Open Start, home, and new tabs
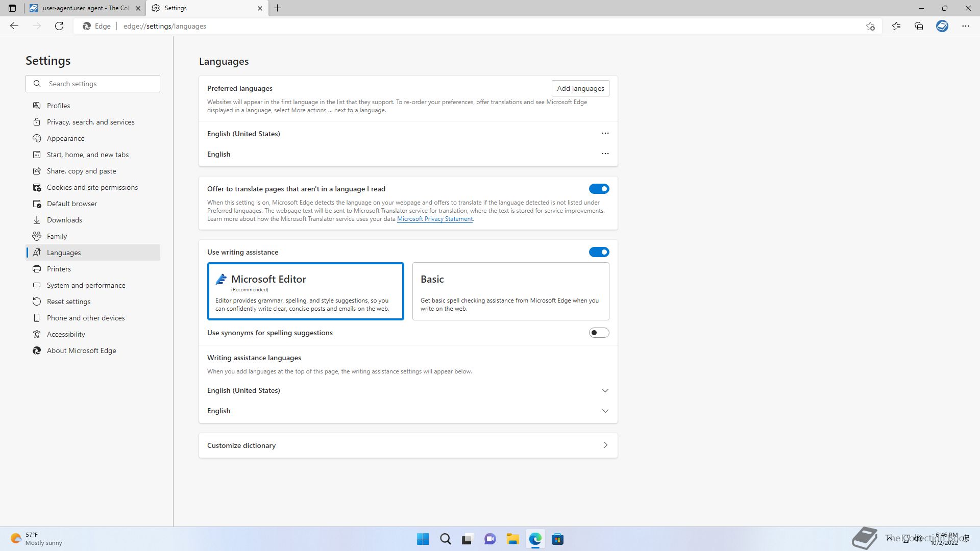 [x=93, y=155]
